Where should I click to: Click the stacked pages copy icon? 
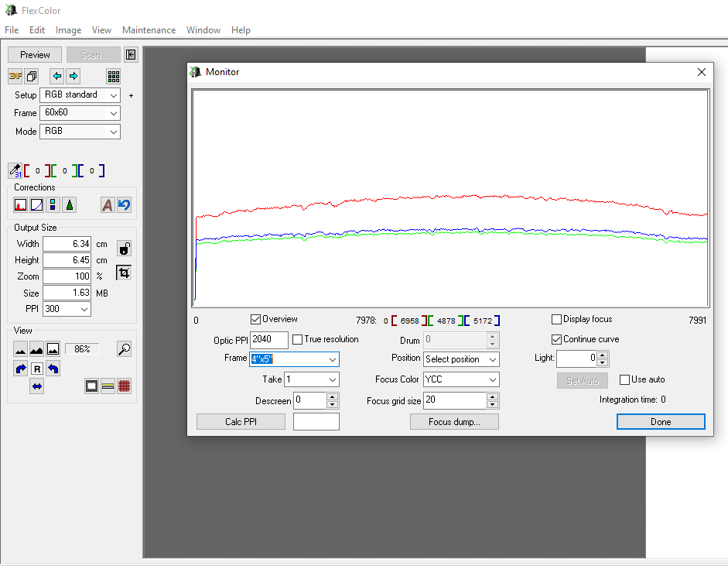pos(32,76)
